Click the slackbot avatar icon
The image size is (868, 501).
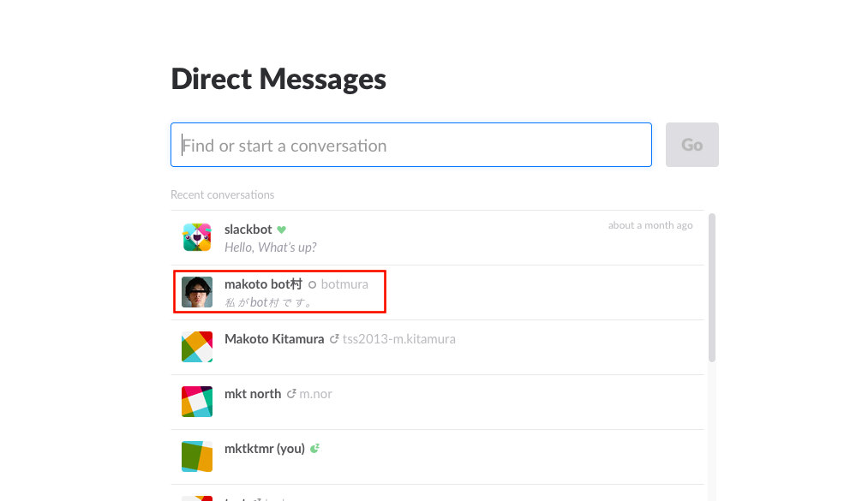pyautogui.click(x=197, y=237)
